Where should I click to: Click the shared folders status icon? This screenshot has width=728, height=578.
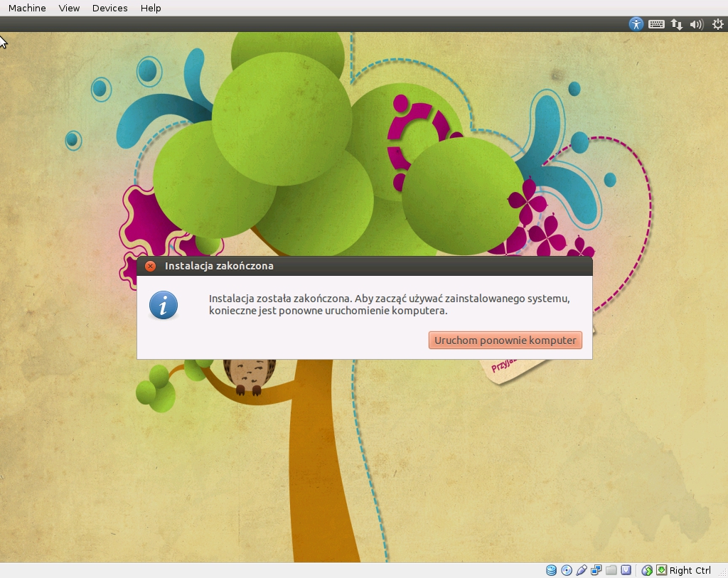pos(611,570)
